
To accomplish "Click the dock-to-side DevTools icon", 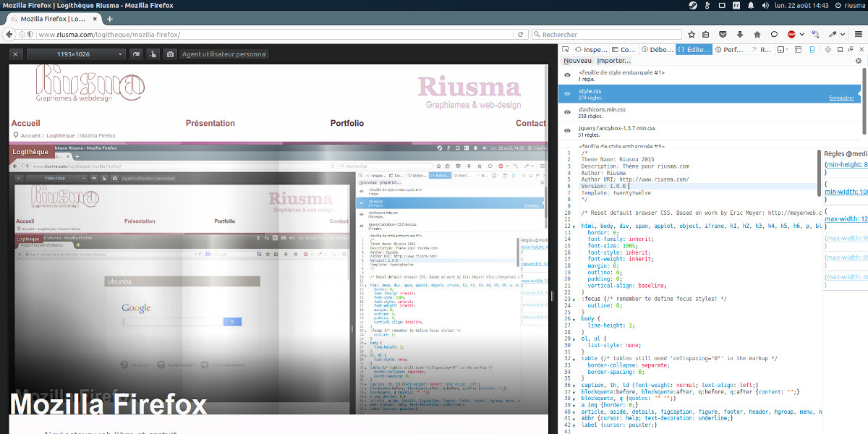I will pos(840,50).
